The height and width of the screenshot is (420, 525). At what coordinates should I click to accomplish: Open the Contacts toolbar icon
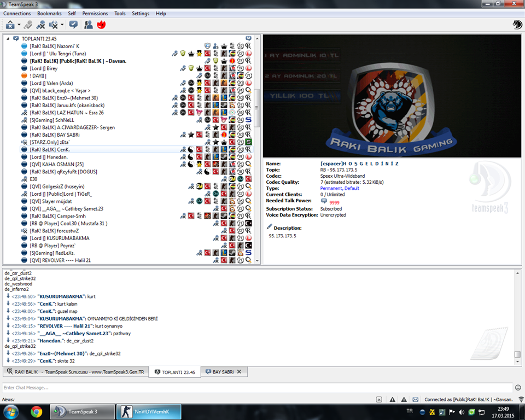click(89, 25)
